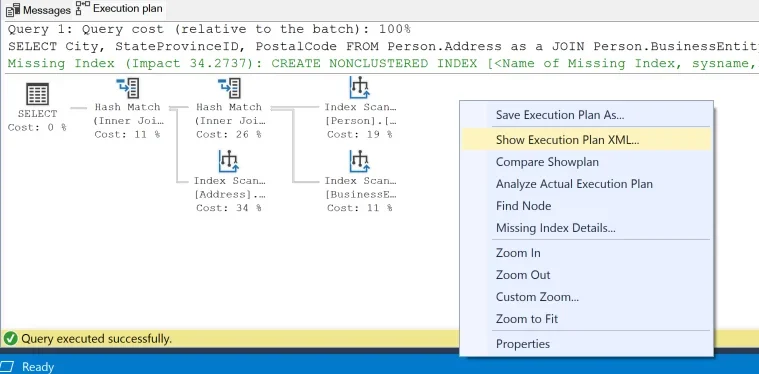The height and width of the screenshot is (374, 759).
Task: Choose Analyze Actual Execution Plan
Action: coord(586,184)
